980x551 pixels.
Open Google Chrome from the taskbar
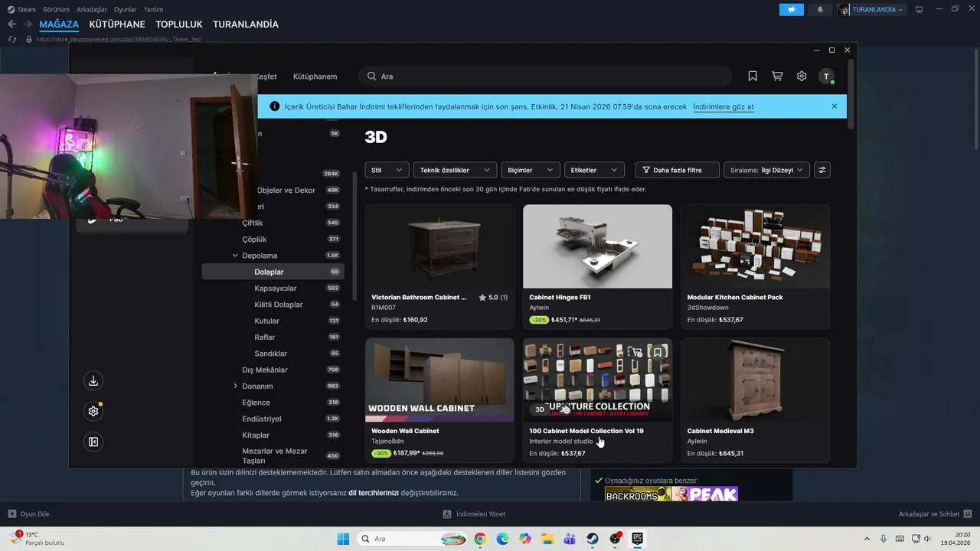tap(480, 539)
